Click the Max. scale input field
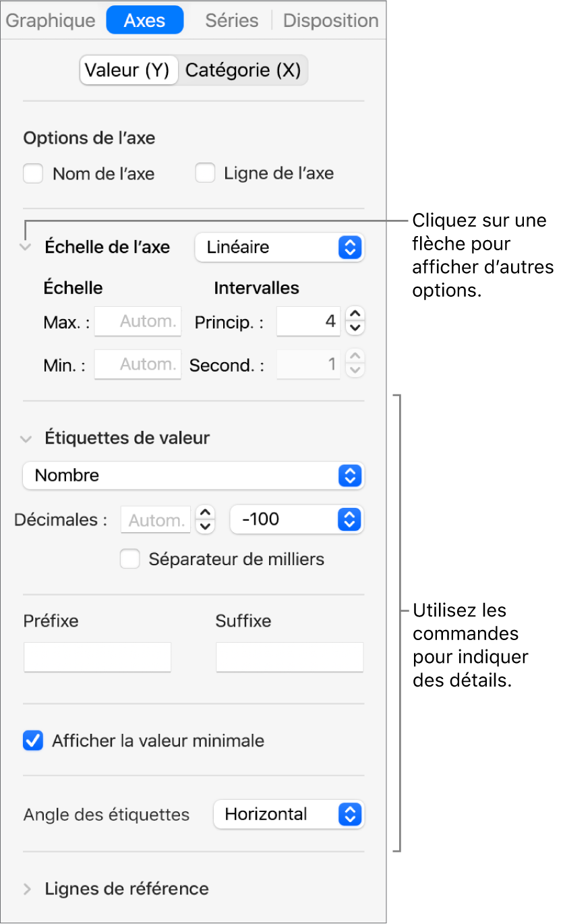The height and width of the screenshot is (924, 563). click(x=138, y=322)
